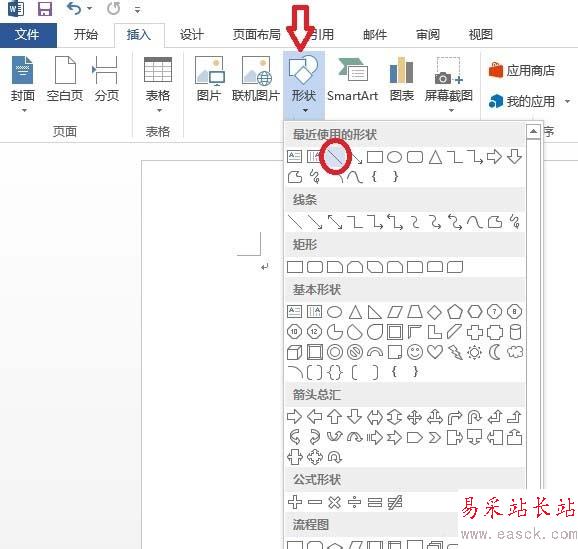Select the pentagon in 基本形状
The image size is (578, 549).
(x=455, y=312)
